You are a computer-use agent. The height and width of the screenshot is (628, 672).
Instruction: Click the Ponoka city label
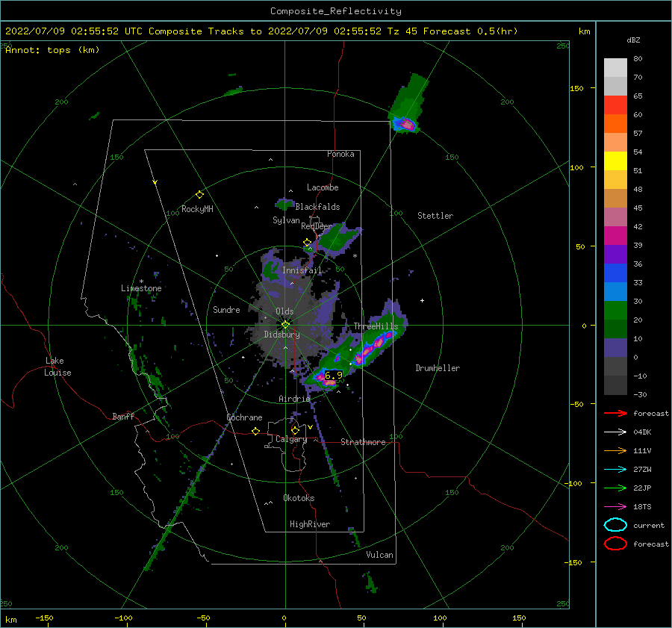(340, 154)
